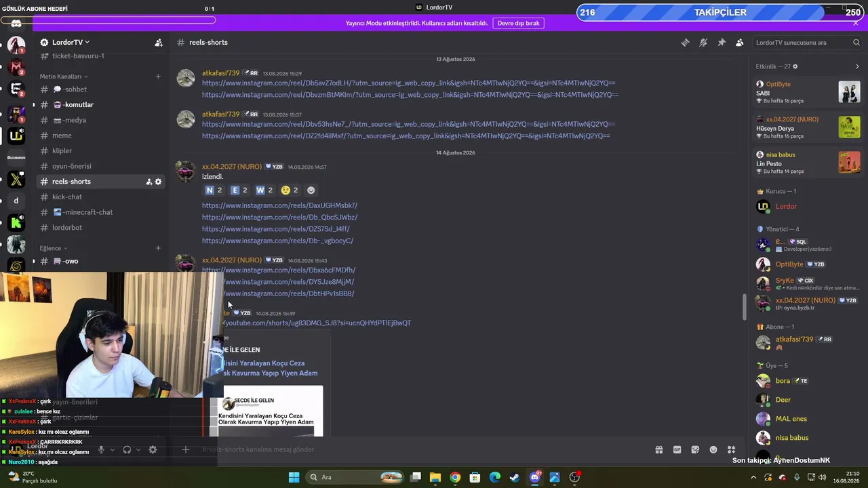Open Google Chrome from the taskbar
The image size is (868, 488).
[455, 477]
